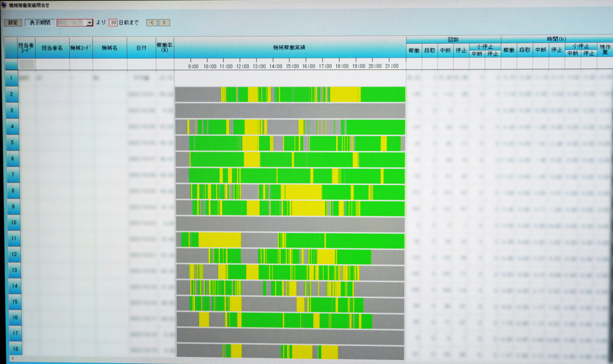Click the 担当者コード filter cell below header
Viewport: 613px width, 364px height.
(26, 64)
